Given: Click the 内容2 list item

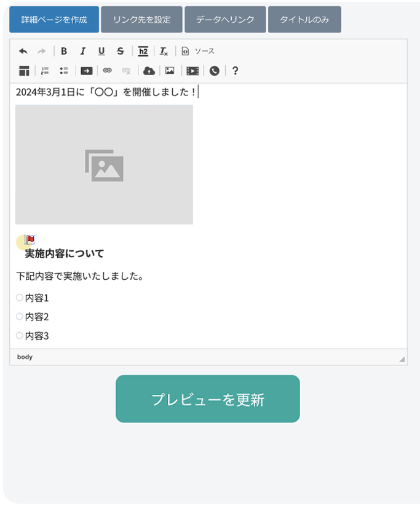Looking at the screenshot, I should [x=37, y=317].
